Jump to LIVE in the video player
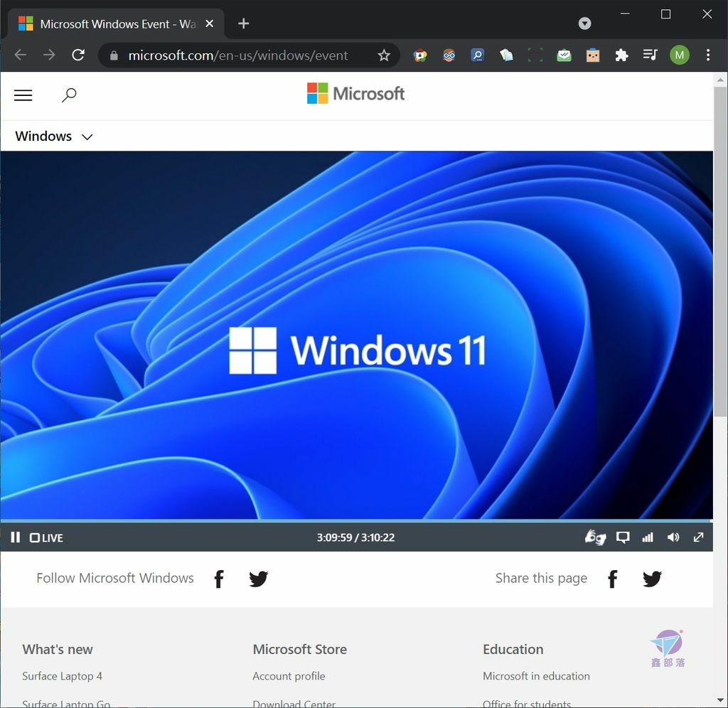Viewport: 728px width, 708px height. [x=46, y=537]
